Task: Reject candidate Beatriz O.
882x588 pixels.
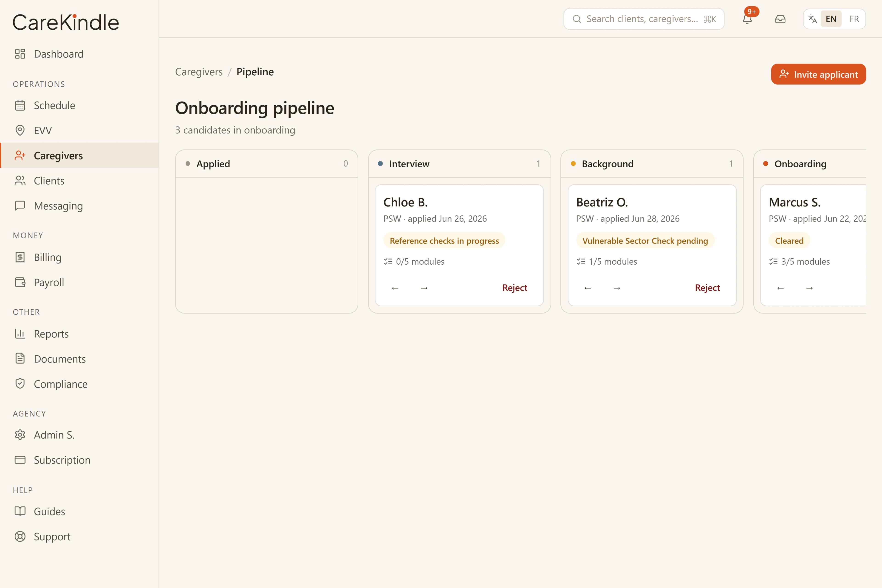Action: click(x=707, y=288)
